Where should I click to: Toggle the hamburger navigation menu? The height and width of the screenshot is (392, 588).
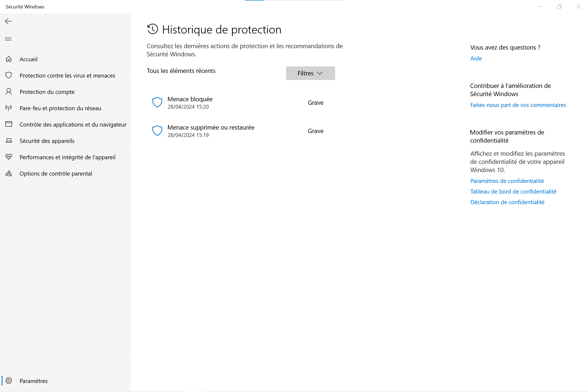[8, 39]
